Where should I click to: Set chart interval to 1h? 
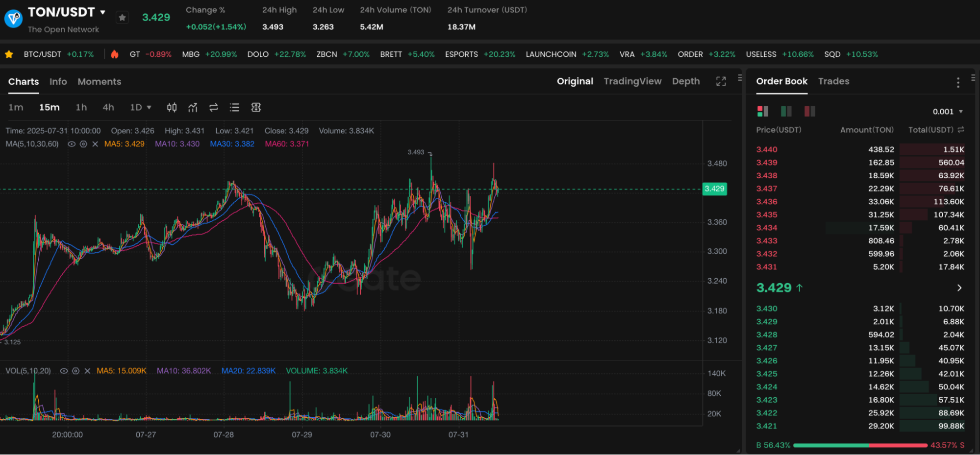(x=81, y=107)
